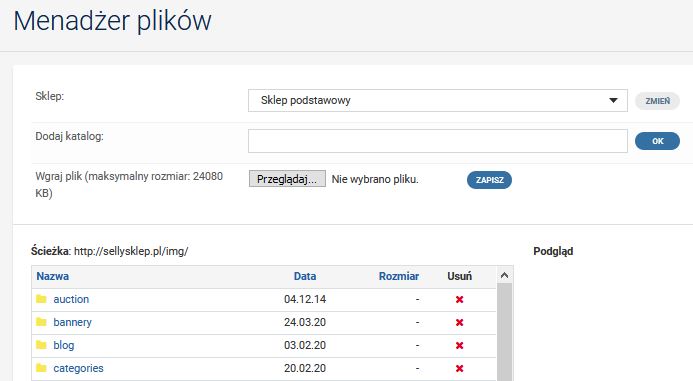This screenshot has width=693, height=381.
Task: Click the date 03.02.20 cell
Action: point(305,345)
